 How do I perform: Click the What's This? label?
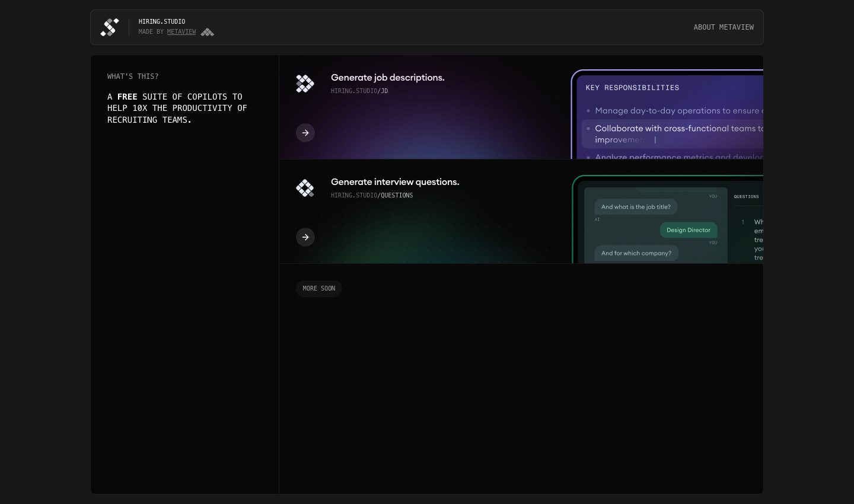tap(133, 76)
